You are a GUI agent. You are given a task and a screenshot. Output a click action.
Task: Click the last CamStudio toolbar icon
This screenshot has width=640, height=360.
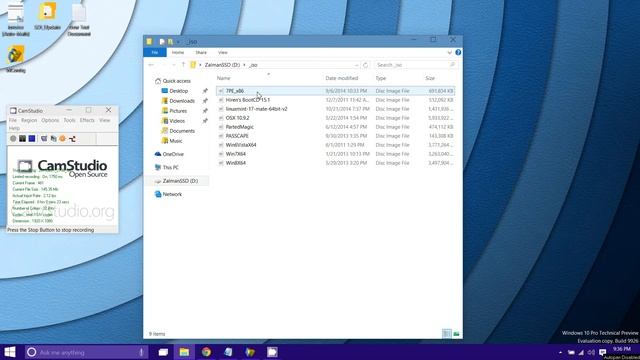[72, 139]
